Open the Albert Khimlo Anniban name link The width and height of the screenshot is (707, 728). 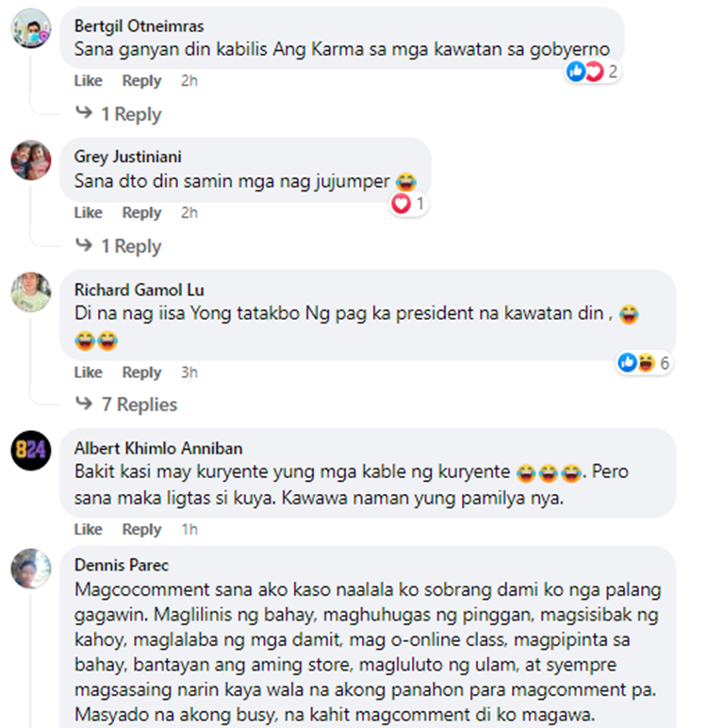[x=158, y=449]
